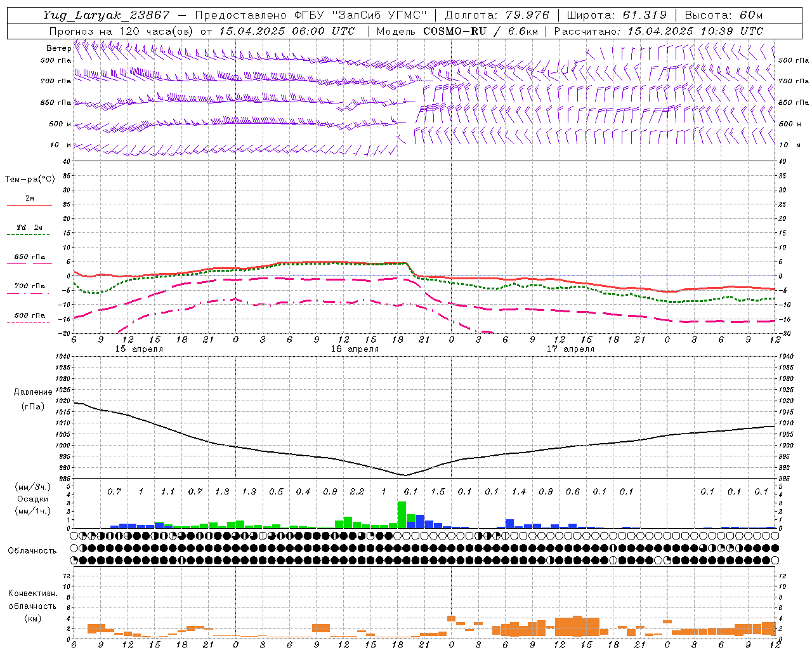Click the 6.1 three-hour precipitation value
This screenshot has height=650, width=812.
[x=410, y=491]
